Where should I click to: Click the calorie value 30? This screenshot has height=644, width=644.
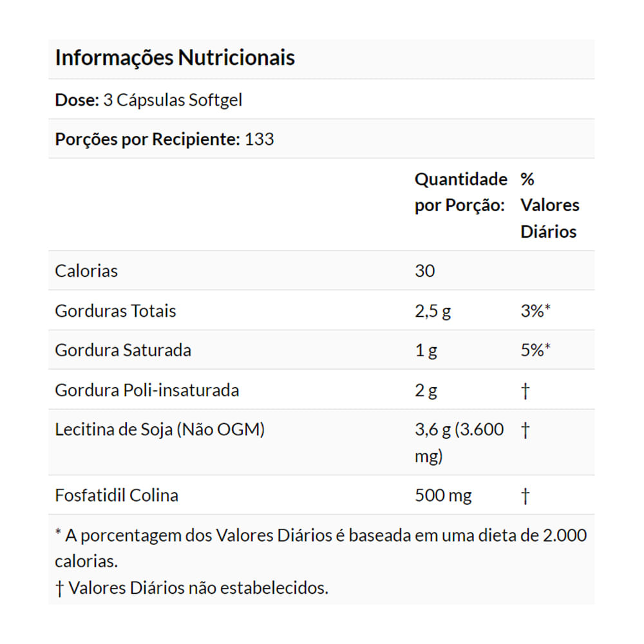coord(425,271)
